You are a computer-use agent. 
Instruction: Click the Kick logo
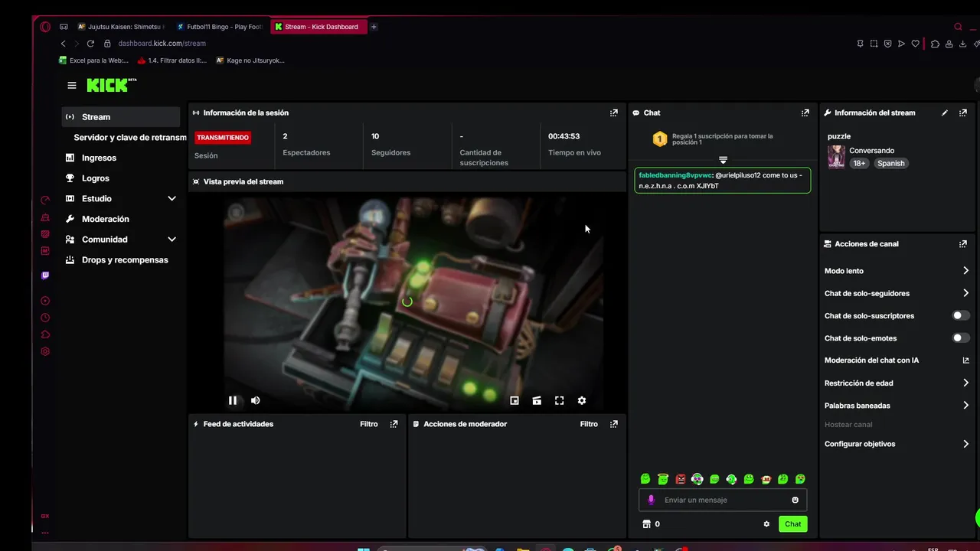[111, 85]
